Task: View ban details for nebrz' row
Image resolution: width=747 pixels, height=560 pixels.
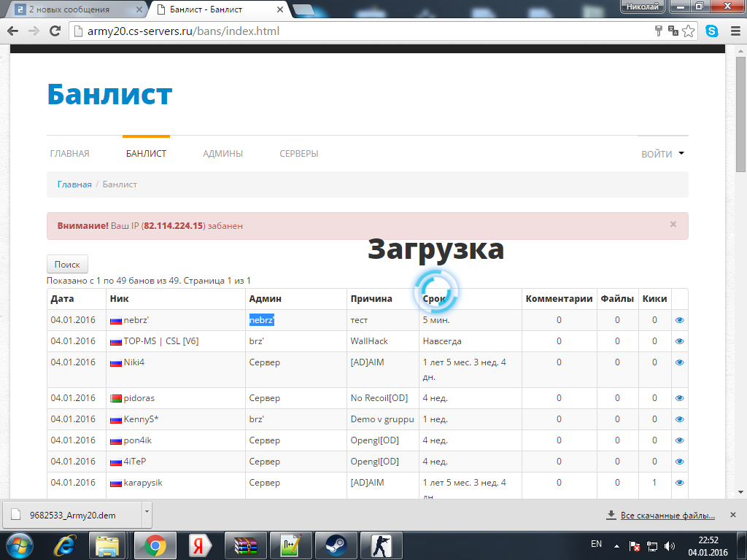Action: click(x=679, y=320)
